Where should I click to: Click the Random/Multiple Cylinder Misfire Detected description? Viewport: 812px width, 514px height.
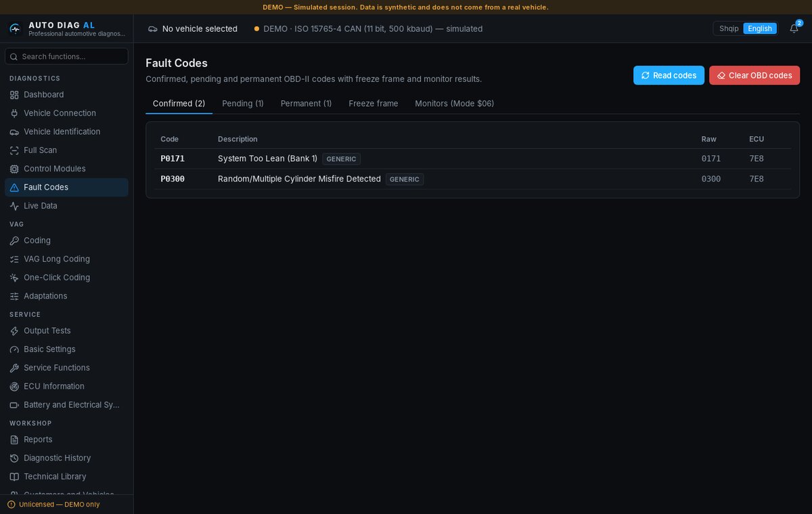click(299, 179)
